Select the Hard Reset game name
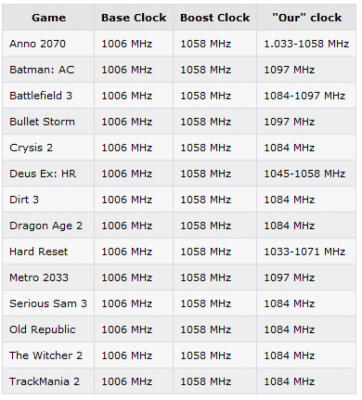The height and width of the screenshot is (400, 362). coord(38,252)
